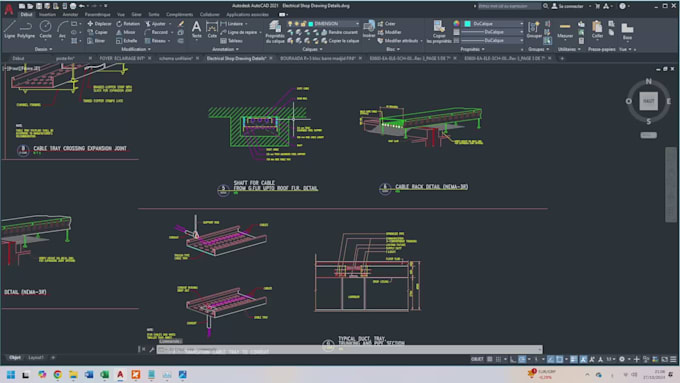The height and width of the screenshot is (383, 680).
Task: Select the Arc tool
Action: click(62, 29)
